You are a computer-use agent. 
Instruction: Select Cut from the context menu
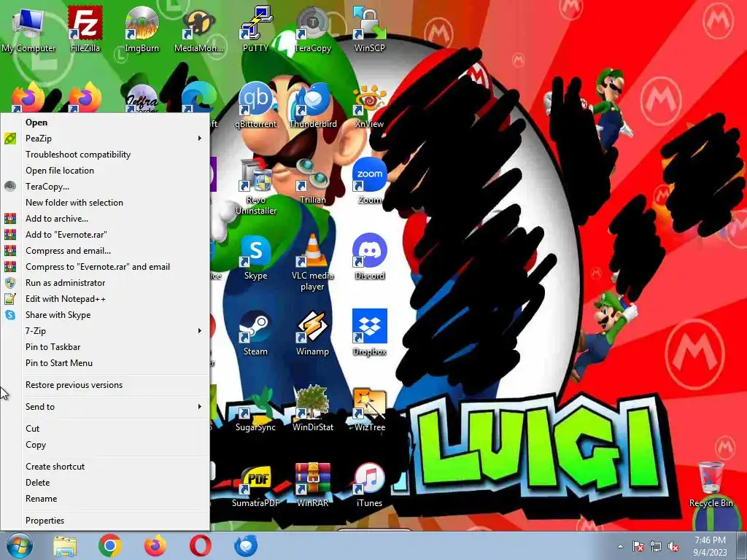tap(105, 429)
